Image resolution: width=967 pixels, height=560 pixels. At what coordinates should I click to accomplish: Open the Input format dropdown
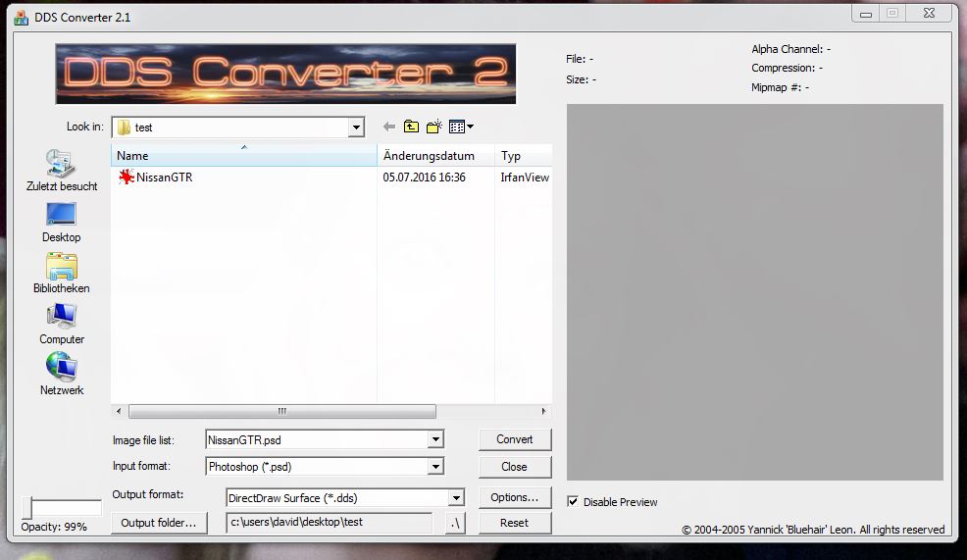[x=435, y=467]
